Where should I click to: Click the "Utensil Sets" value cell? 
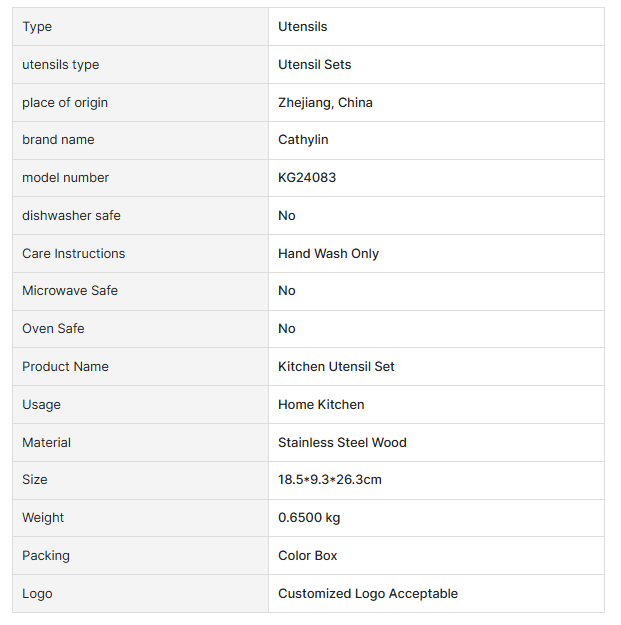point(314,65)
